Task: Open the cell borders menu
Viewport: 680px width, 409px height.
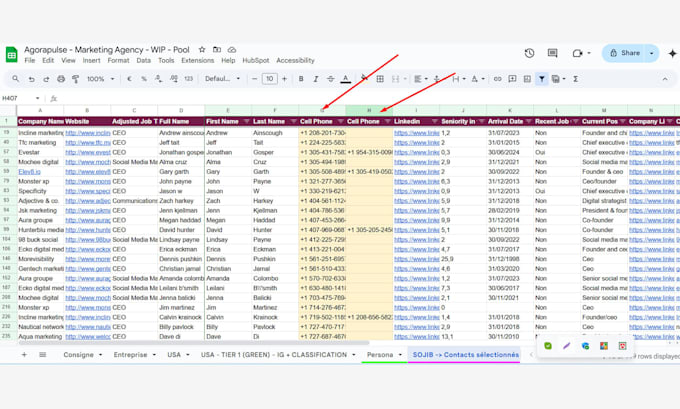Action: [380, 79]
